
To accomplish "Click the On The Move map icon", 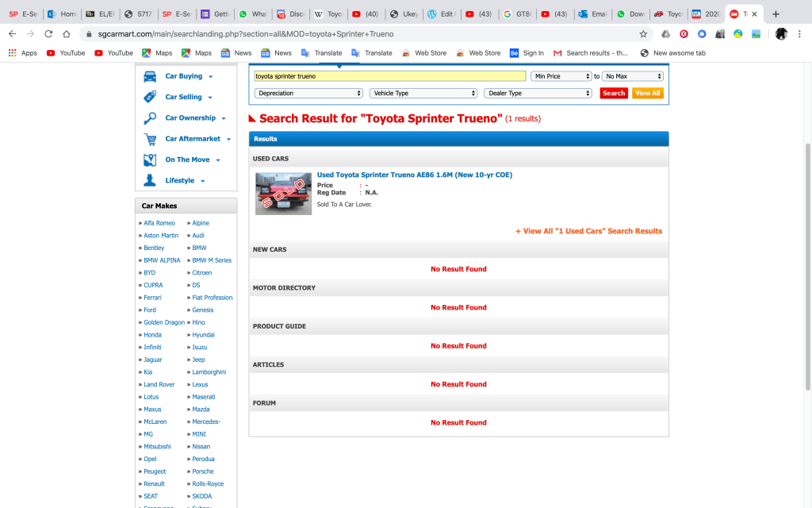I will 150,160.
